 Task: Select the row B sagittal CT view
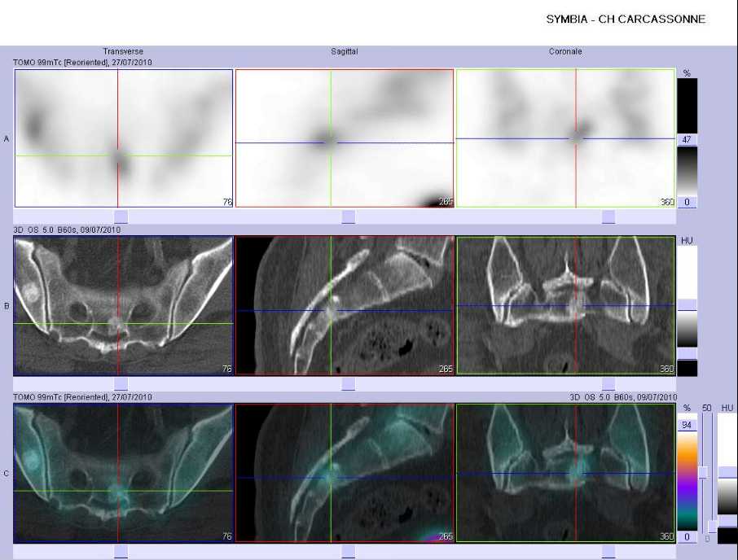point(345,305)
